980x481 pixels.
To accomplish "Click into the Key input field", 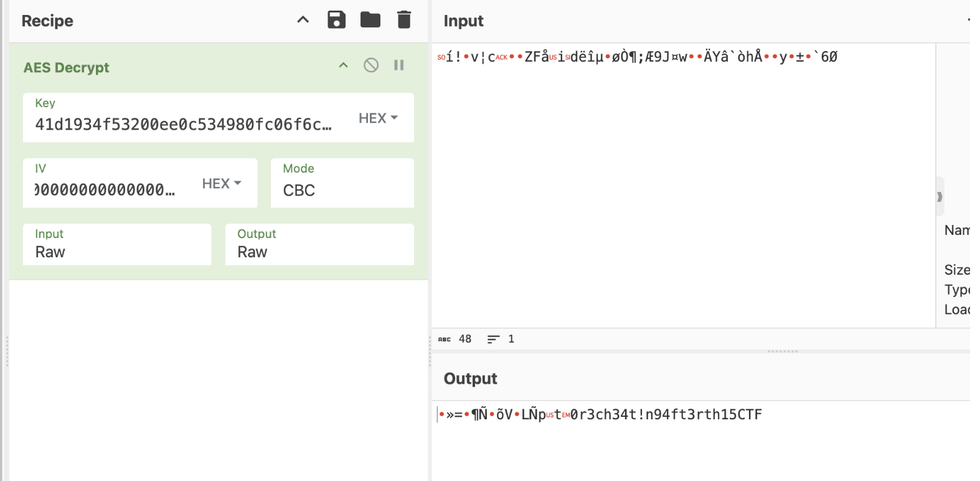I will tap(183, 125).
